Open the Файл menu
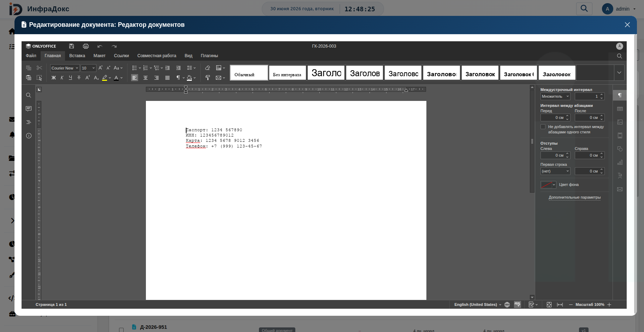 [31, 56]
